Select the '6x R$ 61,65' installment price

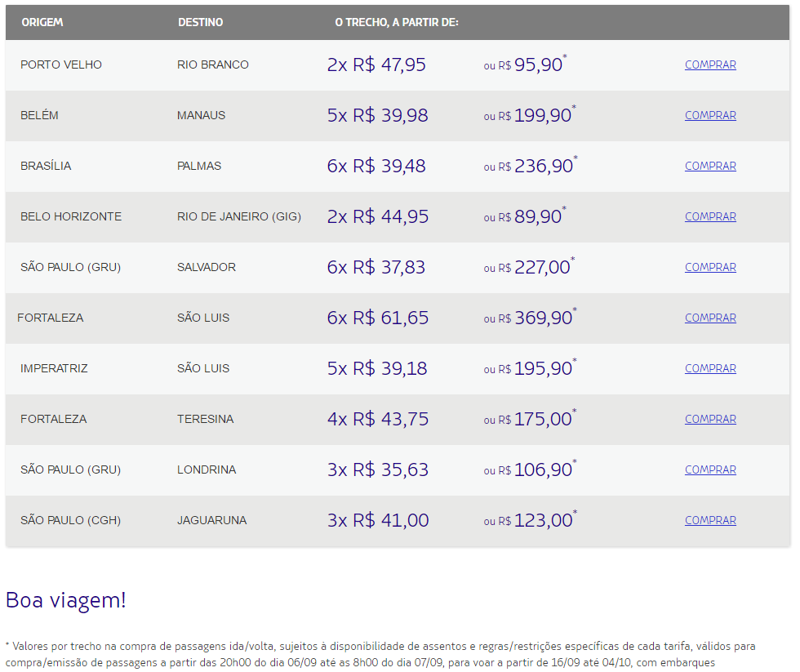coord(377,318)
